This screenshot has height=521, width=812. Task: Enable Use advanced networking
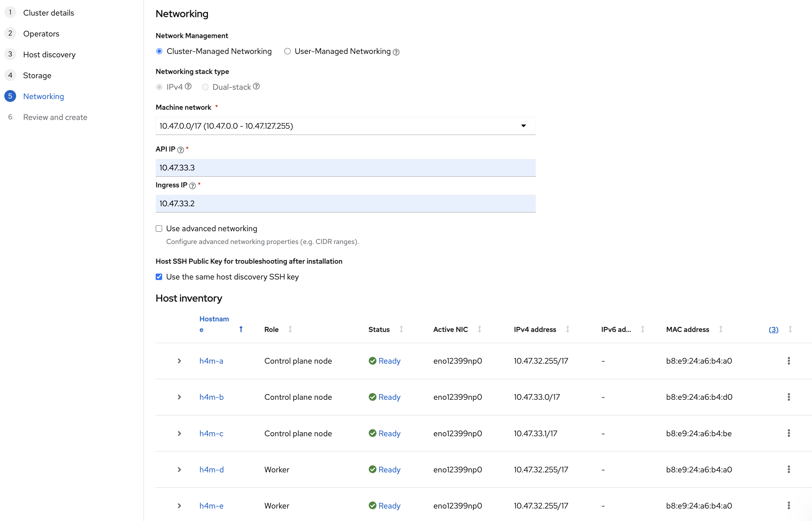(x=159, y=228)
